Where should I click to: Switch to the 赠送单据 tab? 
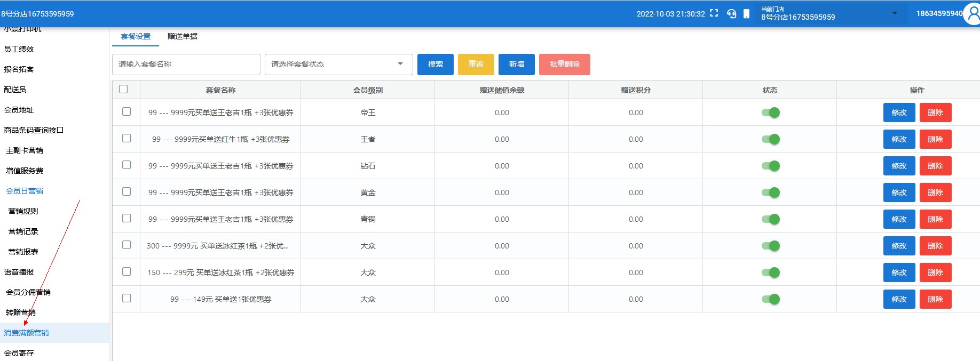click(183, 36)
